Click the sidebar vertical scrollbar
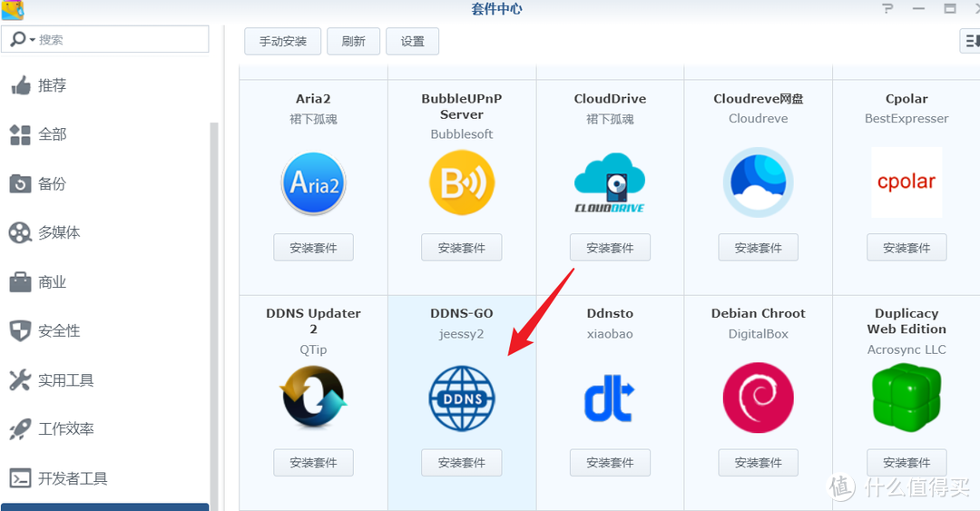The width and height of the screenshot is (980, 511). click(x=214, y=316)
